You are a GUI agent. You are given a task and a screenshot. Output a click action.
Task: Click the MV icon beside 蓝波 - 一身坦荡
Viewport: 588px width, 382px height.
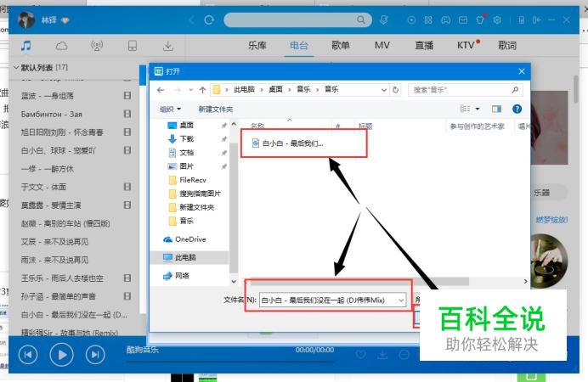click(x=127, y=96)
